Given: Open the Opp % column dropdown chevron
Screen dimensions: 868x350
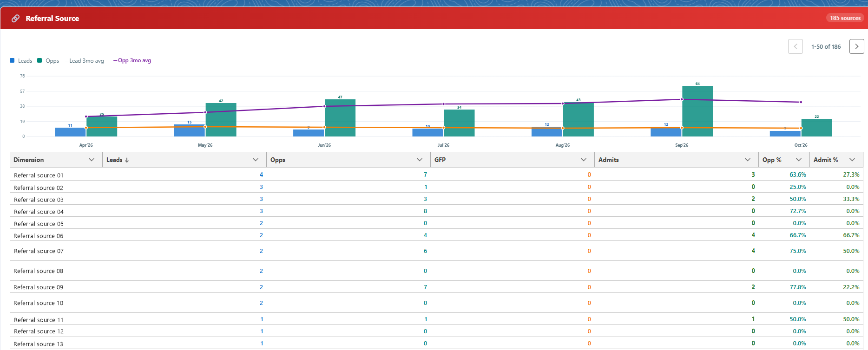Looking at the screenshot, I should pyautogui.click(x=799, y=160).
